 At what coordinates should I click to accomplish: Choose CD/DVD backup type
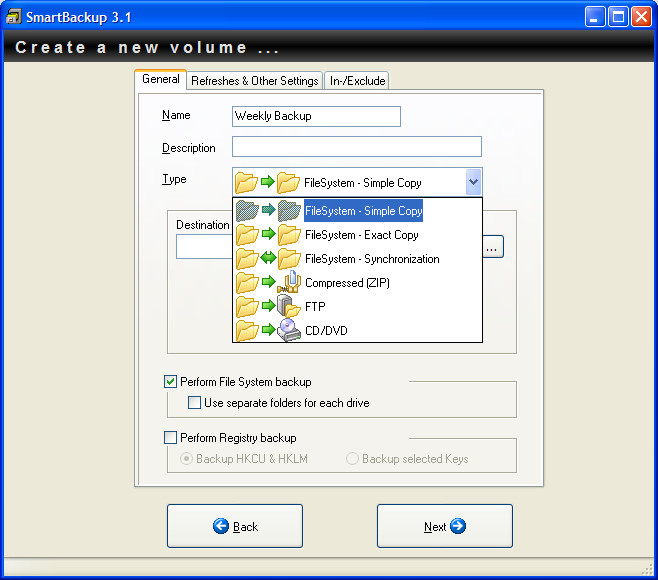tap(357, 330)
